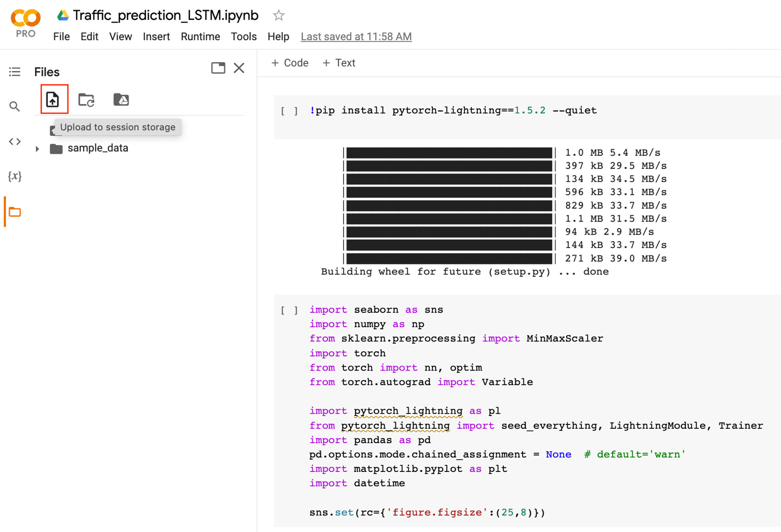Image resolution: width=781 pixels, height=532 pixels.
Task: Click the Colab PRO logo
Action: pos(26,24)
